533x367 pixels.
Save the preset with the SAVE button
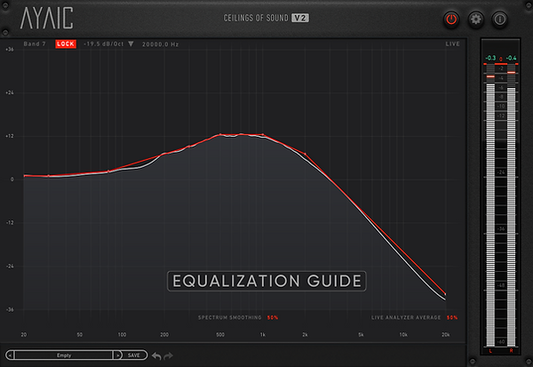click(x=134, y=355)
